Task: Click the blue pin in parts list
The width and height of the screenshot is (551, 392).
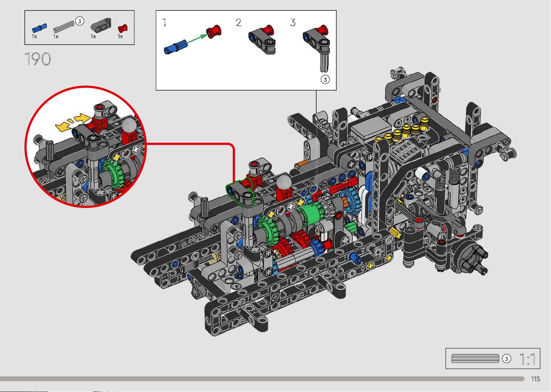Action: (x=39, y=28)
